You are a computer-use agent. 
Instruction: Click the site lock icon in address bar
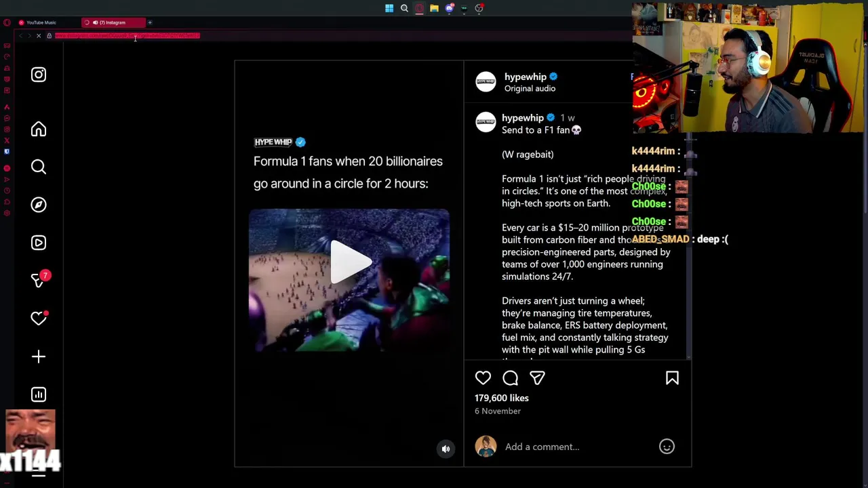(49, 36)
